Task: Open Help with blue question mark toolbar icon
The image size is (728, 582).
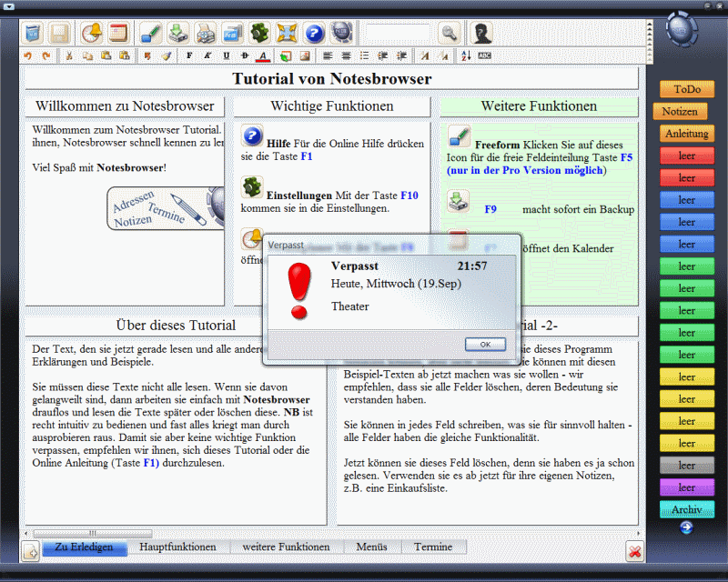Action: pyautogui.click(x=314, y=33)
